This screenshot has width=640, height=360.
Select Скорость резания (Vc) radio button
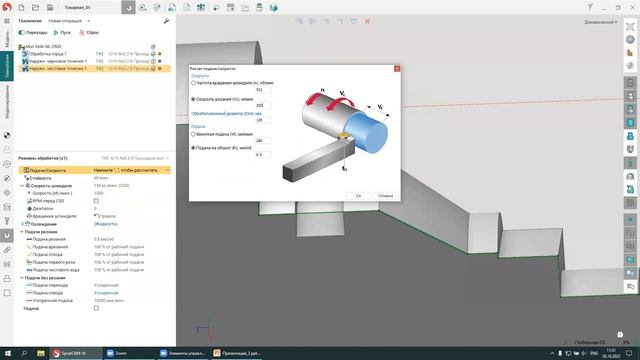(x=193, y=99)
